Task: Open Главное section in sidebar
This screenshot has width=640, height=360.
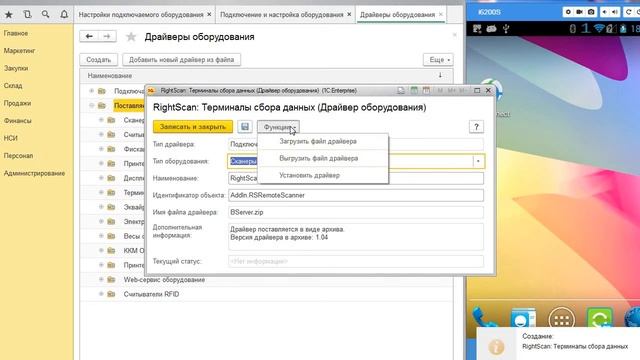Action: [16, 33]
